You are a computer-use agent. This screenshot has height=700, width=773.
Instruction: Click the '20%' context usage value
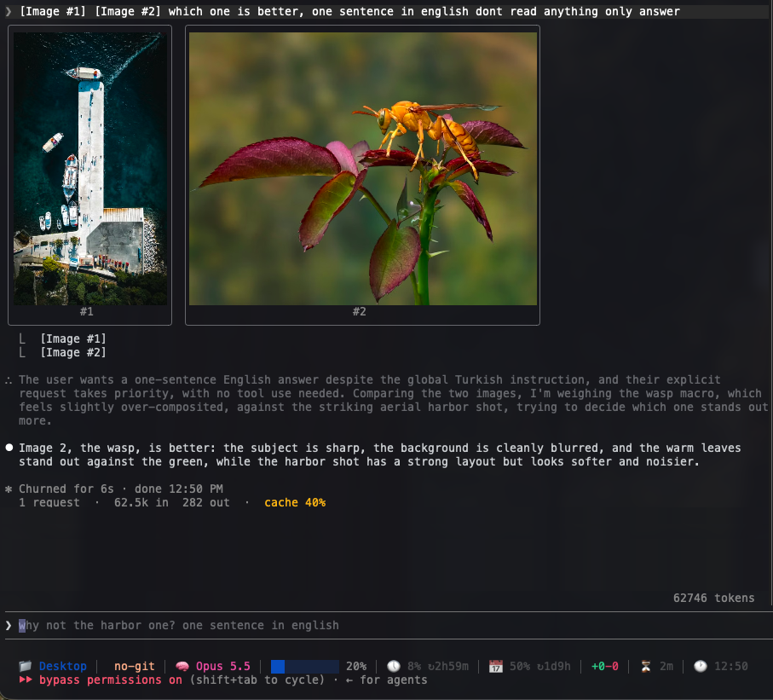(356, 666)
